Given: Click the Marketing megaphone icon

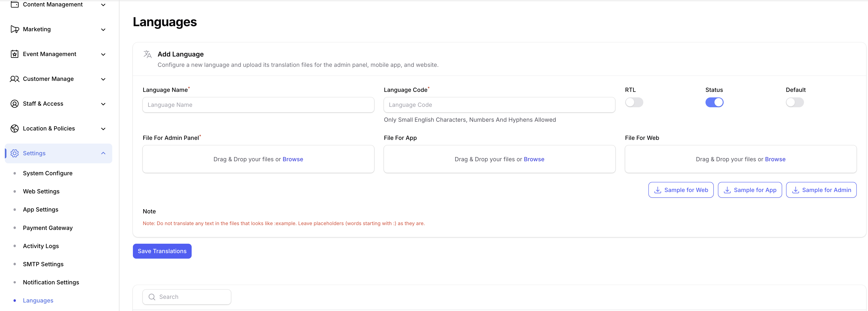Looking at the screenshot, I should tap(14, 29).
